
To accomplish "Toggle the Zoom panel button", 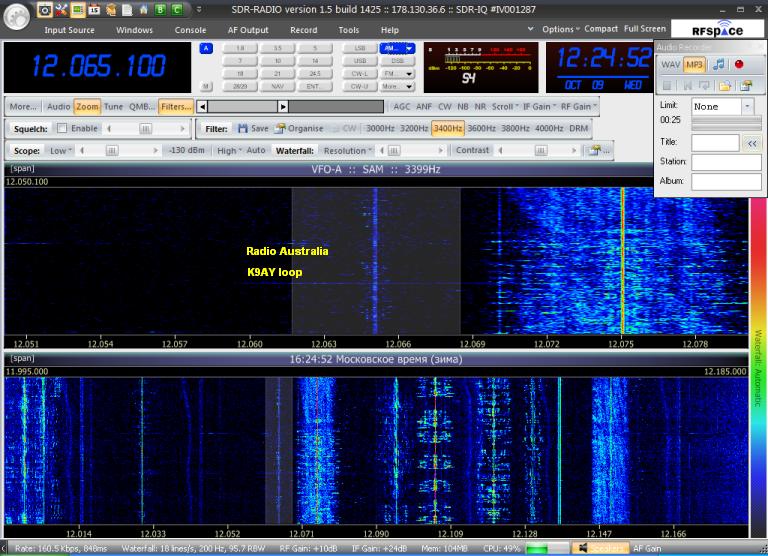I will 87,106.
